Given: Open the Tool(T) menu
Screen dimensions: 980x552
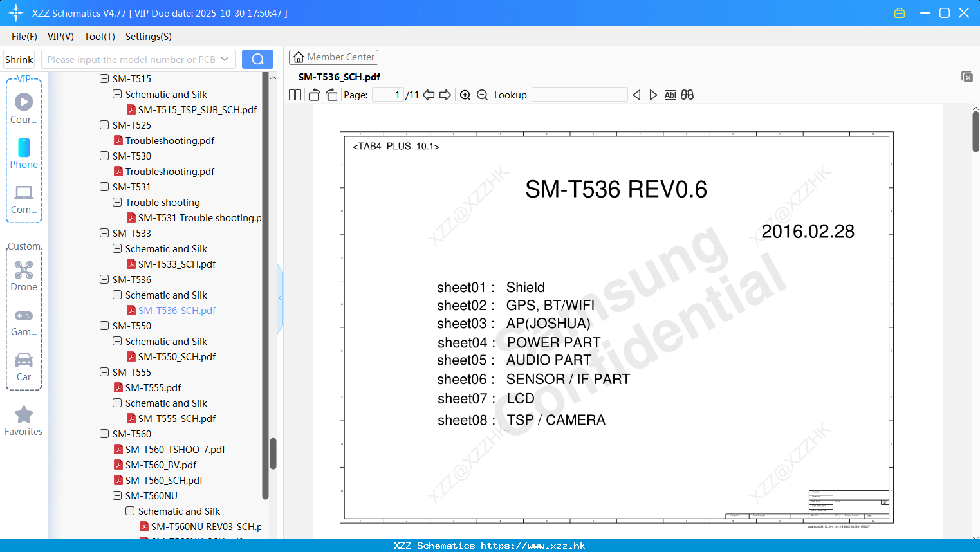Looking at the screenshot, I should tap(100, 37).
